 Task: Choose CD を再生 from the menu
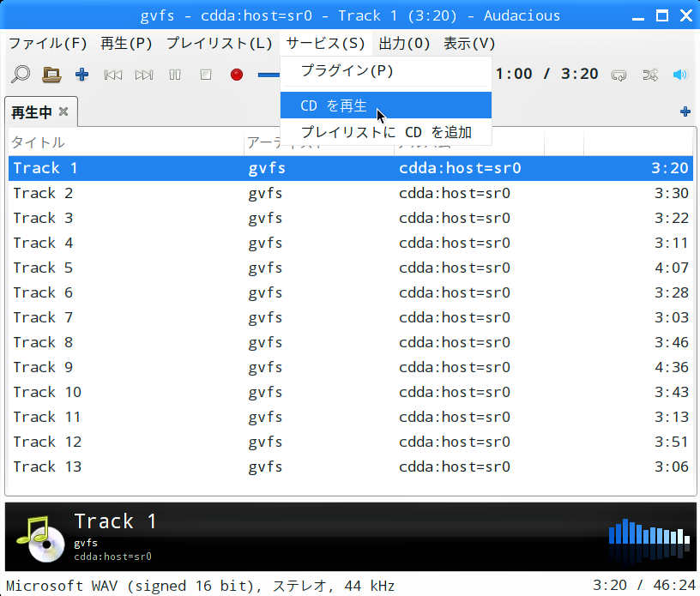pos(386,105)
